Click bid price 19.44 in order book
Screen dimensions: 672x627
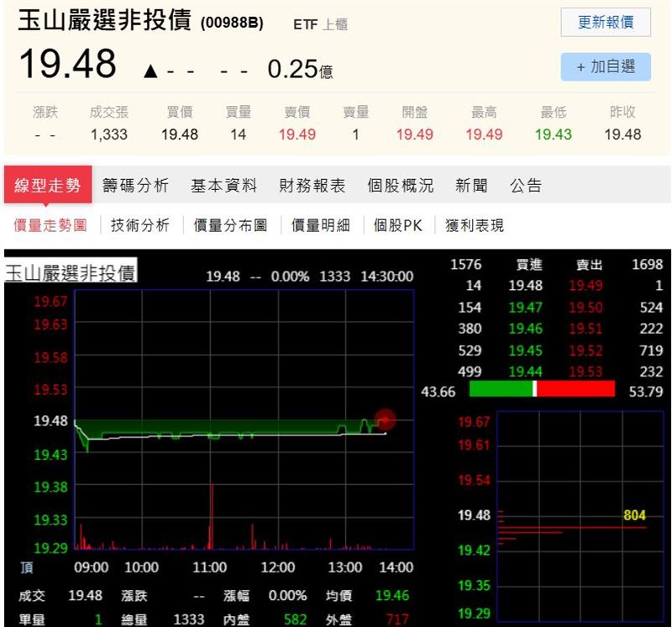click(526, 371)
